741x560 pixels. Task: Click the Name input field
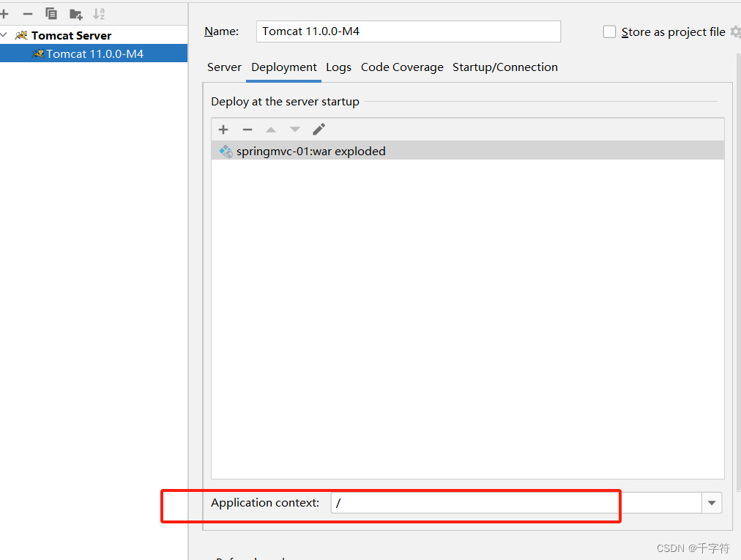point(407,31)
